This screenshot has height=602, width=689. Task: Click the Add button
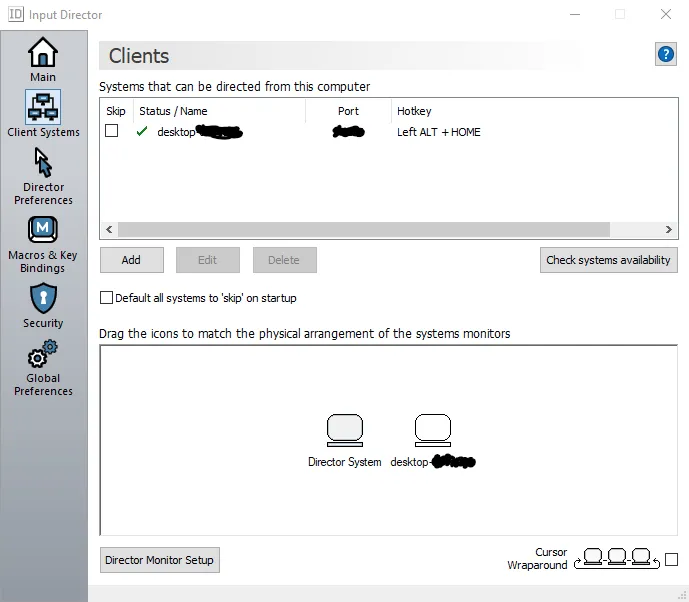[x=132, y=260]
